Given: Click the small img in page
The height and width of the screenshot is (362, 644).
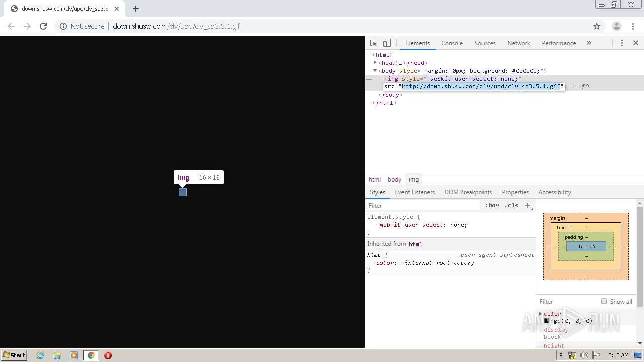Looking at the screenshot, I should pyautogui.click(x=183, y=192).
